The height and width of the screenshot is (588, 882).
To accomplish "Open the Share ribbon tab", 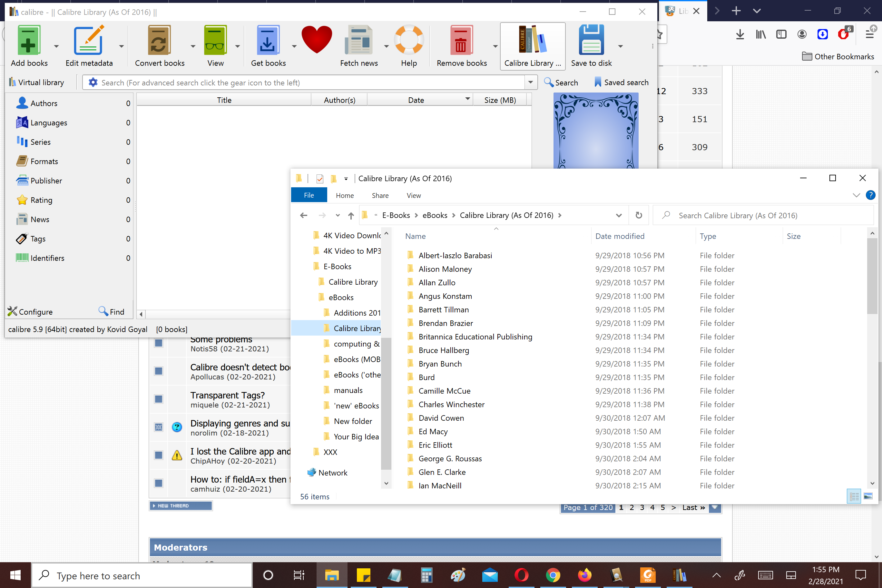I will 380,195.
